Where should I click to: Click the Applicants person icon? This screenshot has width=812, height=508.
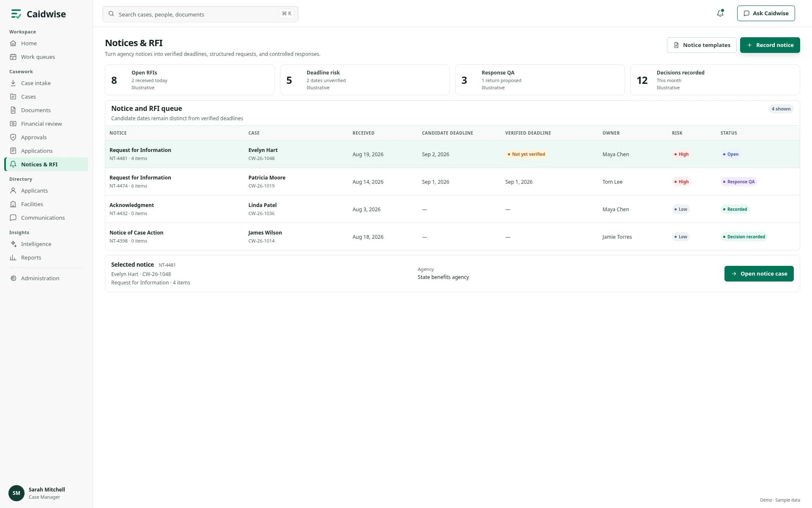point(13,190)
